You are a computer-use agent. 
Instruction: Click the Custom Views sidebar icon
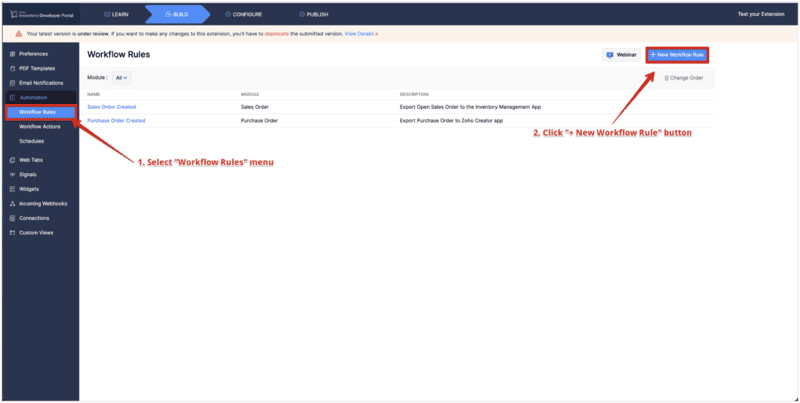pyautogui.click(x=12, y=232)
